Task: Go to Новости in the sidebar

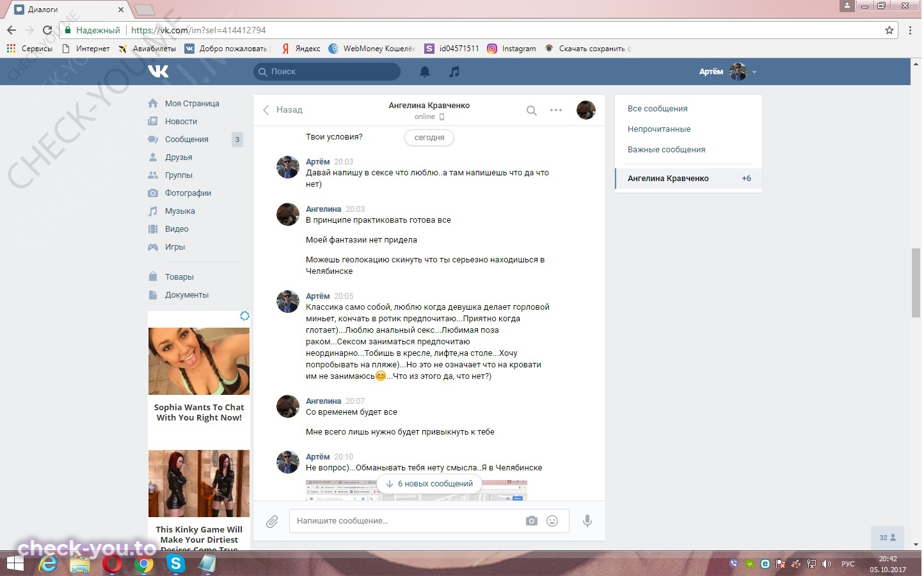Action: [181, 122]
